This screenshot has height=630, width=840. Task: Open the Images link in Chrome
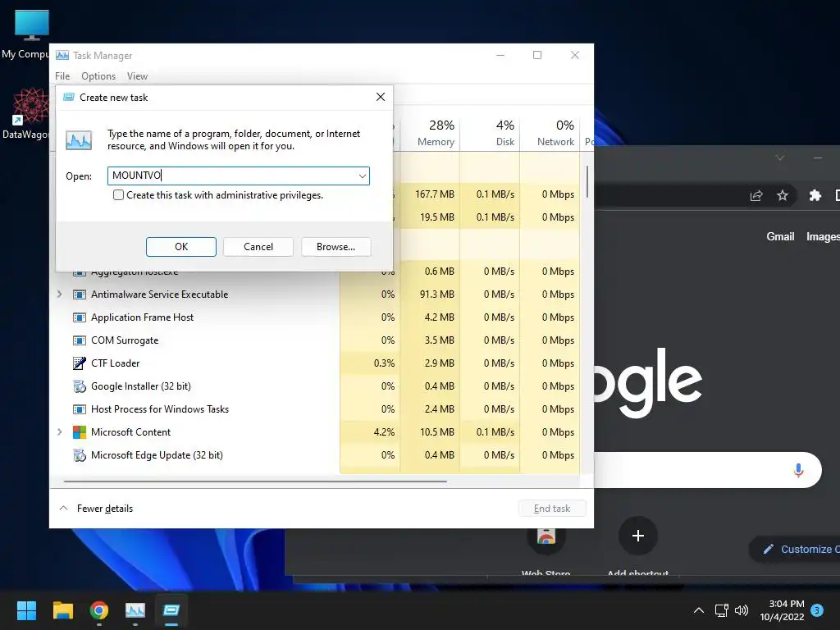[823, 236]
